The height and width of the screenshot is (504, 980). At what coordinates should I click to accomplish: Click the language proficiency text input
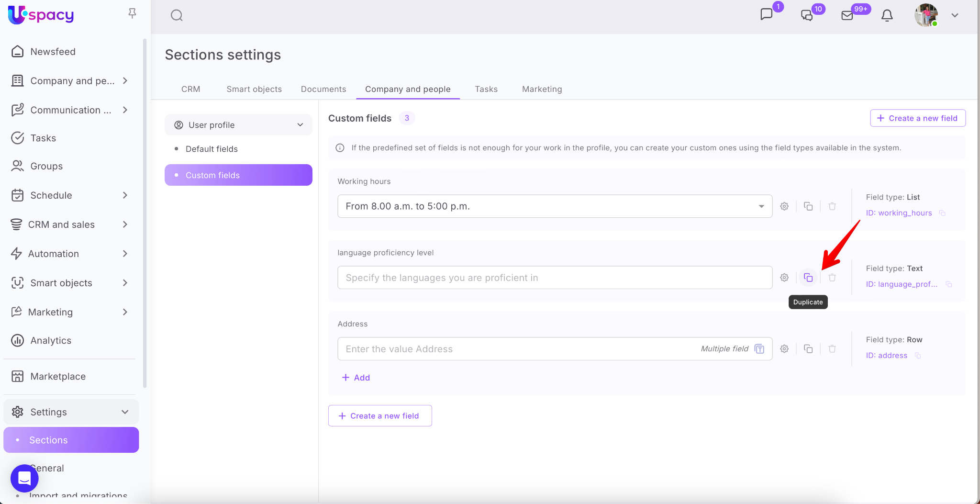coord(555,278)
